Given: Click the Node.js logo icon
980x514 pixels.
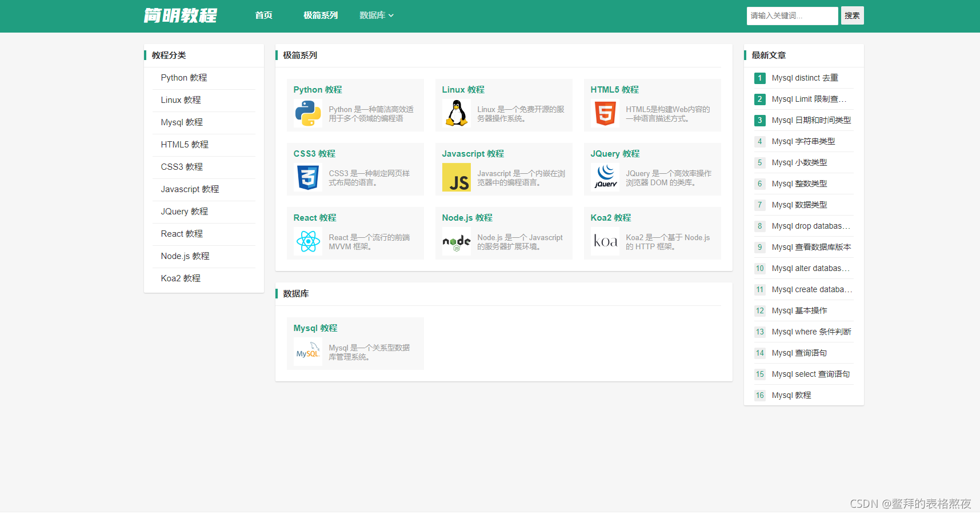Looking at the screenshot, I should [457, 241].
